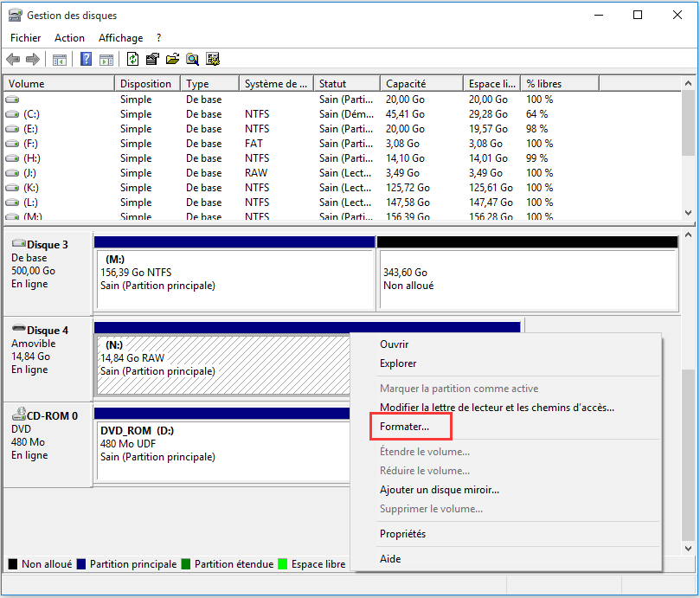The width and height of the screenshot is (700, 598).
Task: Show/hide console tree toolbar icon
Action: coord(60,59)
